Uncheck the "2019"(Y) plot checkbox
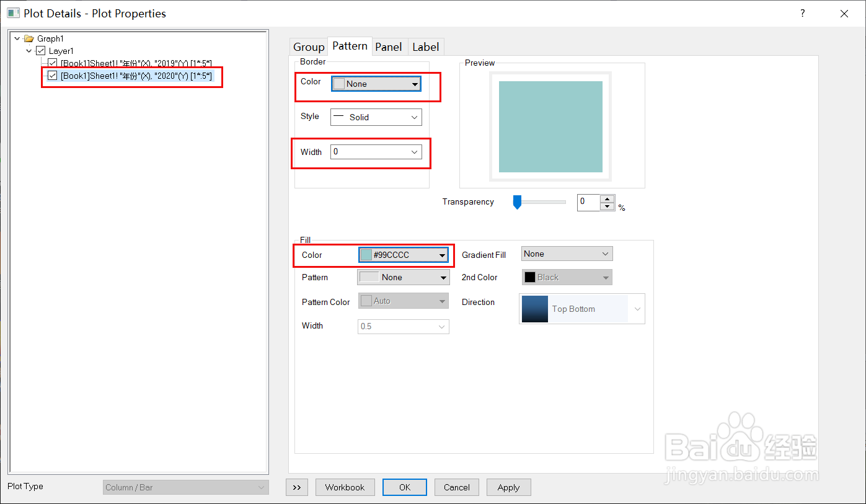This screenshot has width=866, height=504. [x=53, y=63]
